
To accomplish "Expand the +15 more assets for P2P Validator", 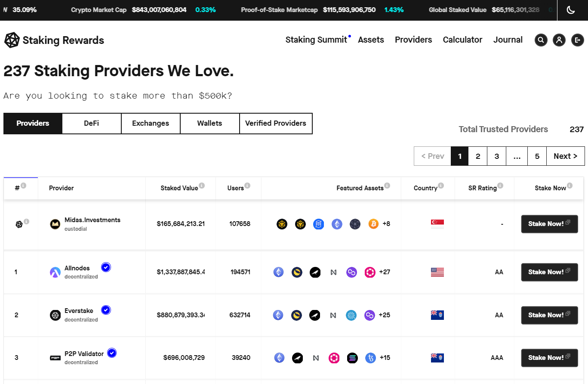I will tap(385, 358).
